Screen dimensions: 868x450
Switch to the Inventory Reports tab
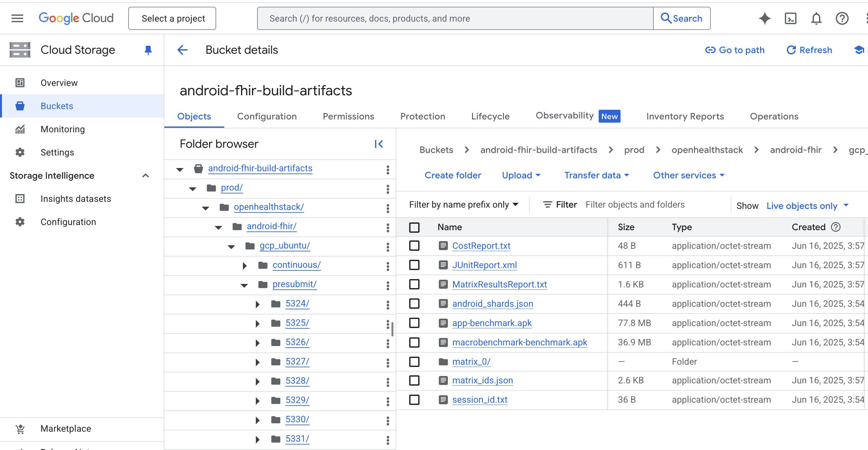[x=685, y=117]
